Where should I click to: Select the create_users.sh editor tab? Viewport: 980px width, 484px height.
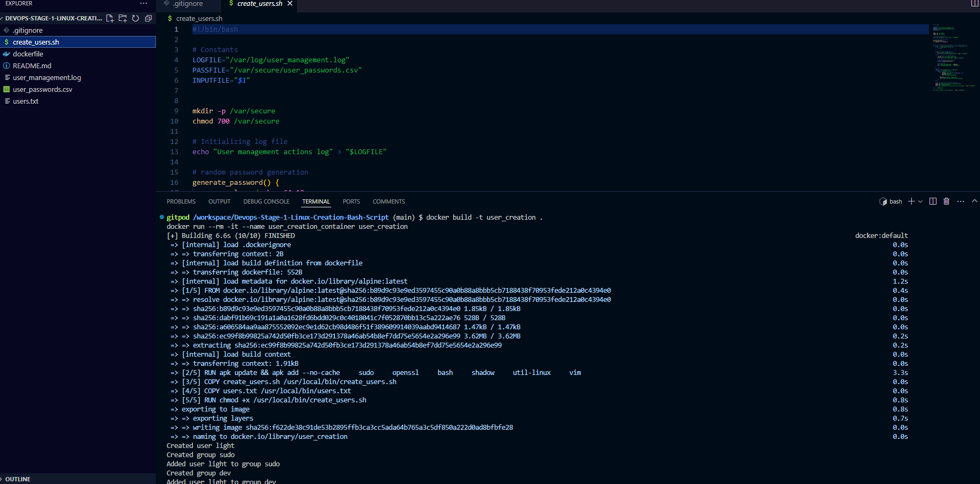pyautogui.click(x=260, y=4)
